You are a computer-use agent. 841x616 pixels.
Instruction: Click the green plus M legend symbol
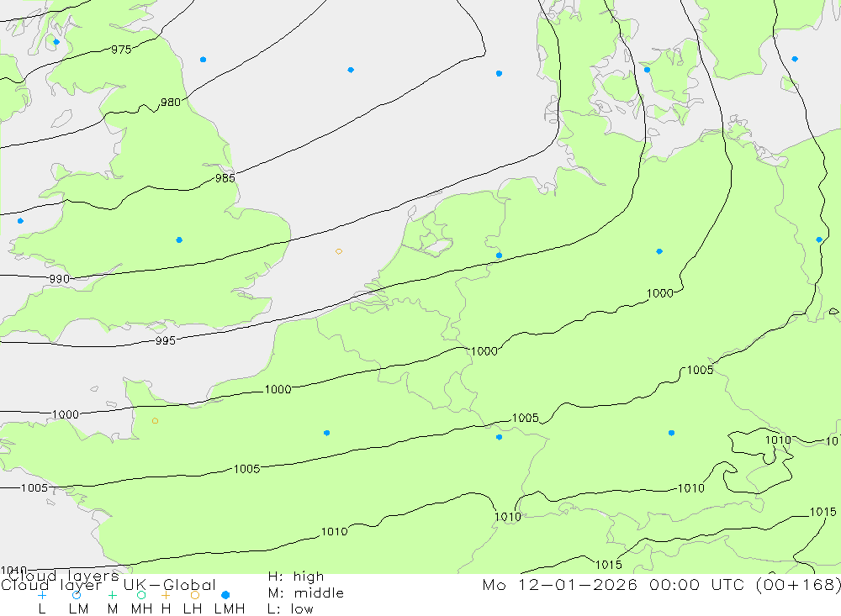[x=112, y=595]
